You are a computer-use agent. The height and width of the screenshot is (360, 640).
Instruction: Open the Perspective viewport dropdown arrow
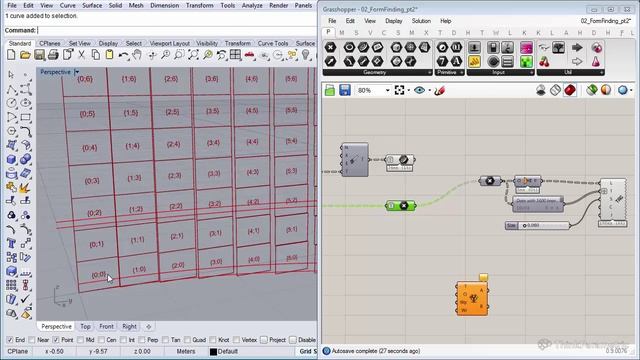[x=77, y=72]
